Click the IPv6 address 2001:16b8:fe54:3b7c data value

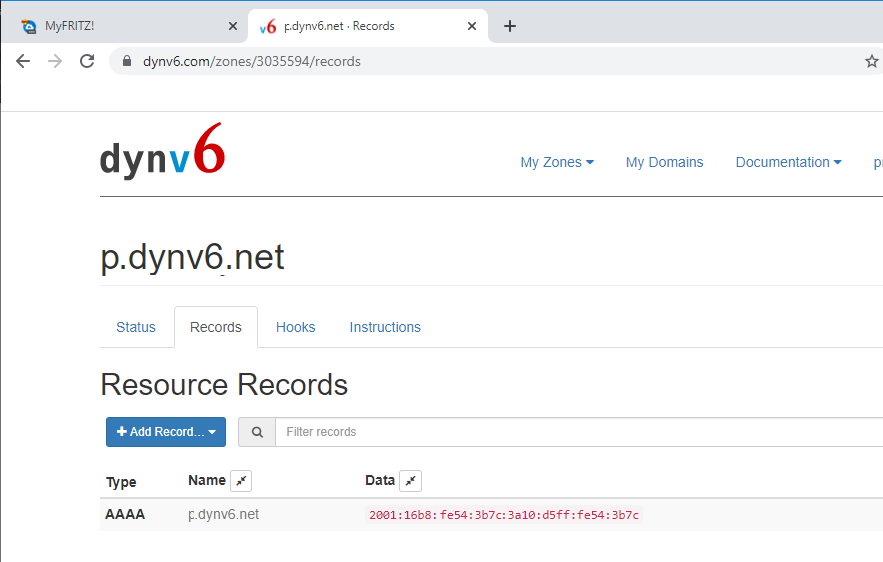point(504,515)
